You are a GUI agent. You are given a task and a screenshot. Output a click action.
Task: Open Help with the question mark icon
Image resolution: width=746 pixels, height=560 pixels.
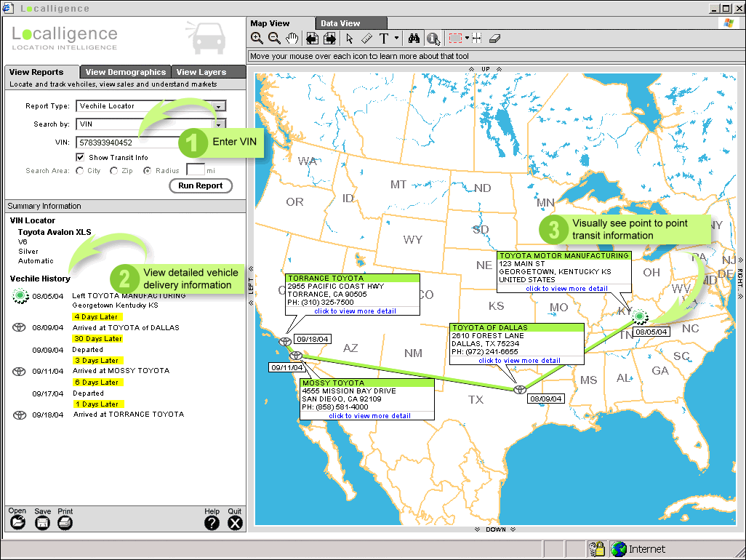click(x=212, y=523)
